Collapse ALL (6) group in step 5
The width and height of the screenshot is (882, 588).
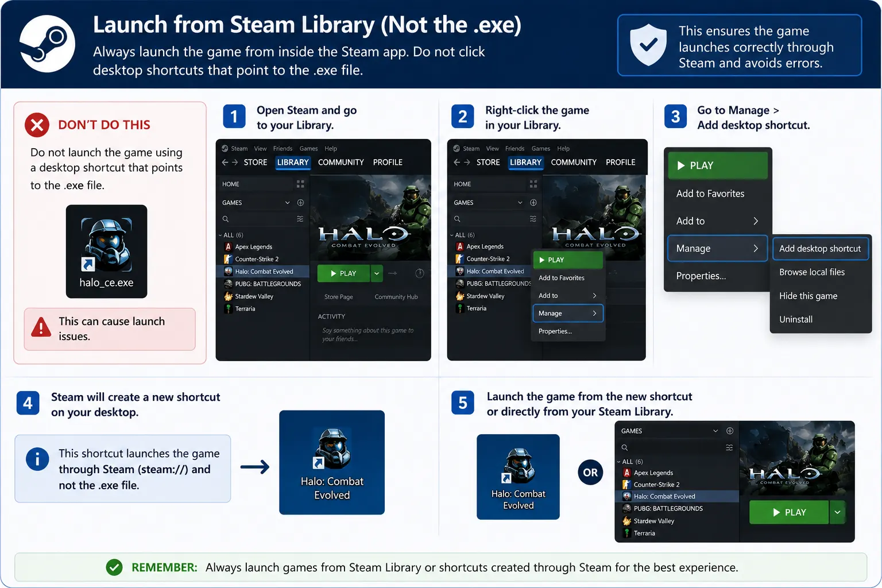pos(618,462)
